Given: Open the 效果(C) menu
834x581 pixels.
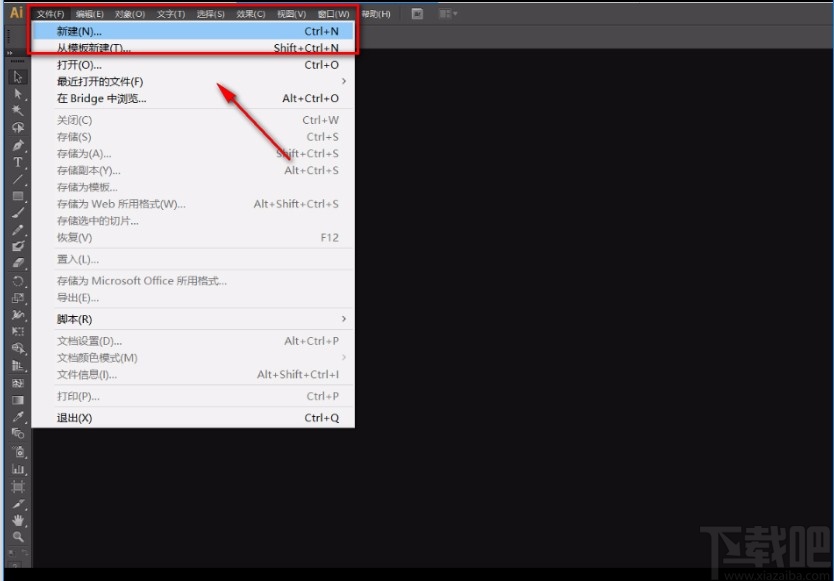Looking at the screenshot, I should [x=252, y=14].
